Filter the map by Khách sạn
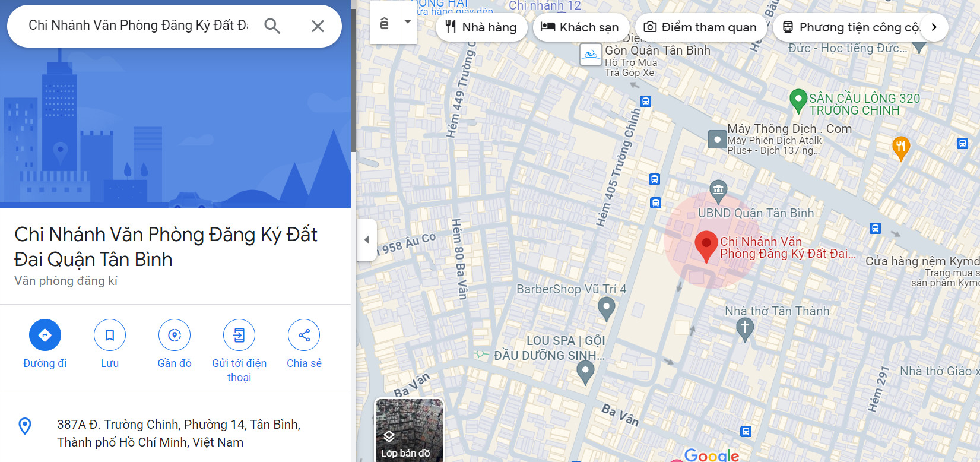 (580, 27)
